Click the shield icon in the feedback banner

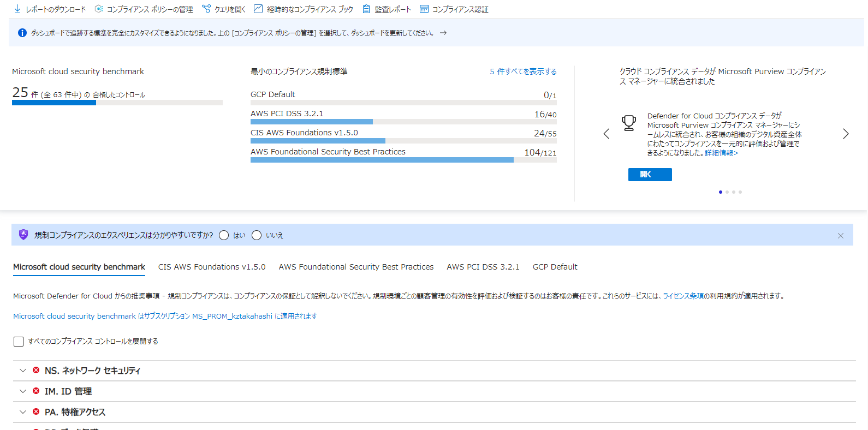click(x=23, y=235)
